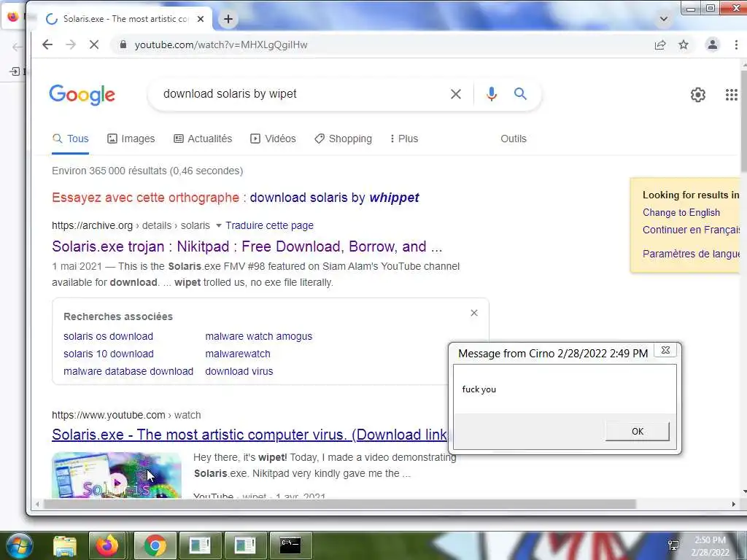Click into the Google search input
The height and width of the screenshot is (560, 747).
(300, 94)
